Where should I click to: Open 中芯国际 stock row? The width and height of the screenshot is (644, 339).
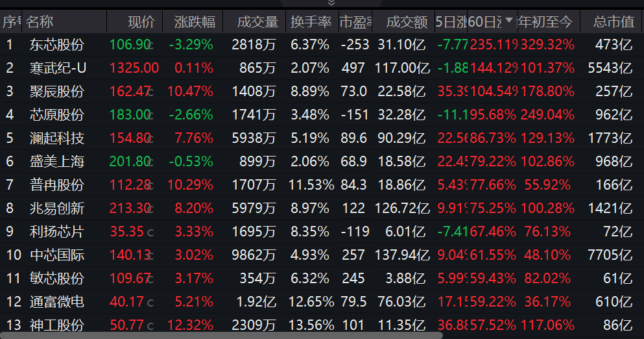click(x=57, y=255)
